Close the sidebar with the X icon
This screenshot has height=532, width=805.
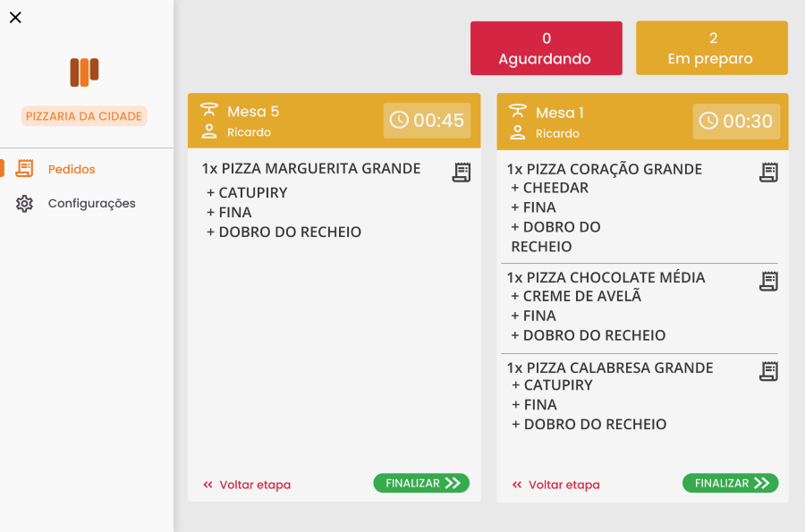coord(15,18)
